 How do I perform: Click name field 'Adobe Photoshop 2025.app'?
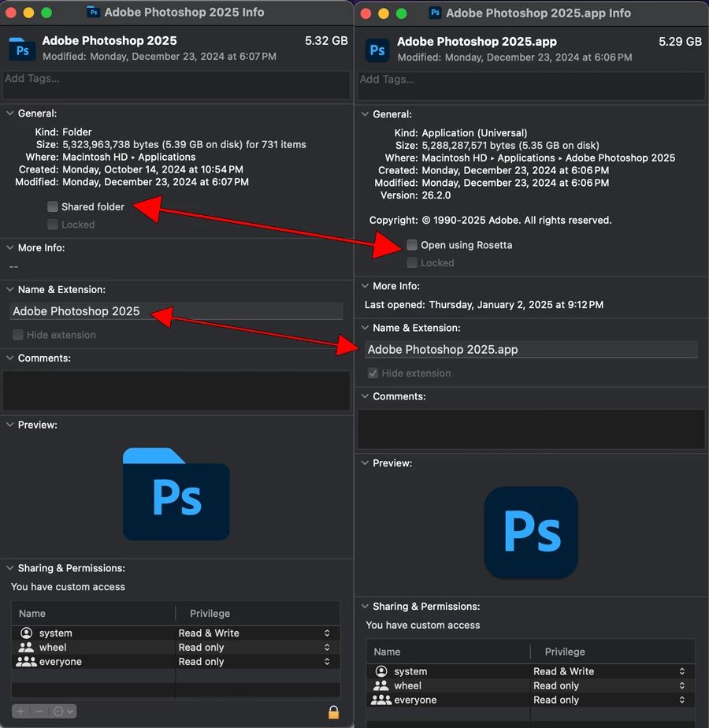(x=531, y=350)
